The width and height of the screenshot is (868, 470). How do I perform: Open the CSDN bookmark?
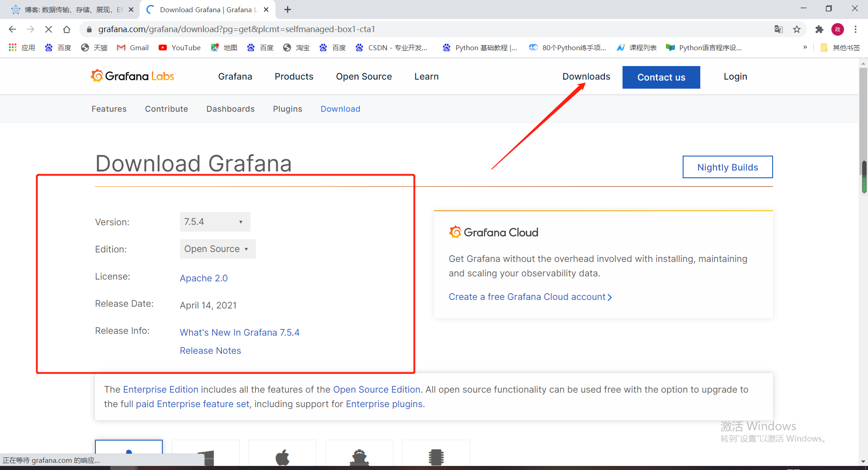tap(392, 47)
